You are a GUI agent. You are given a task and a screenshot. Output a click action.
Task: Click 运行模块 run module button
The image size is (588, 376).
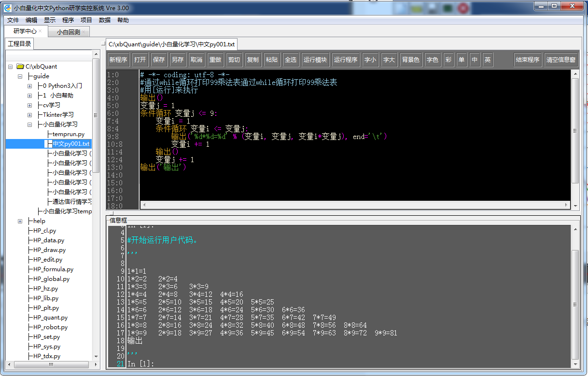[x=315, y=60]
